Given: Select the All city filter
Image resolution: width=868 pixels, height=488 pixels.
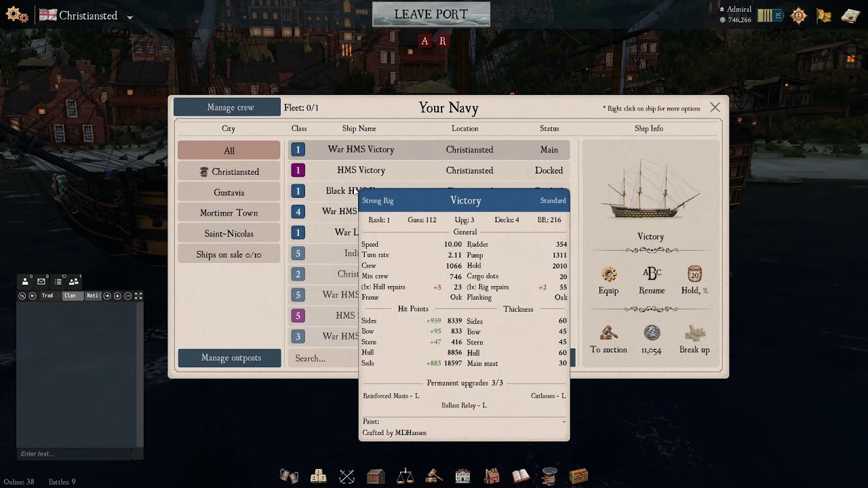Looking at the screenshot, I should click(229, 150).
